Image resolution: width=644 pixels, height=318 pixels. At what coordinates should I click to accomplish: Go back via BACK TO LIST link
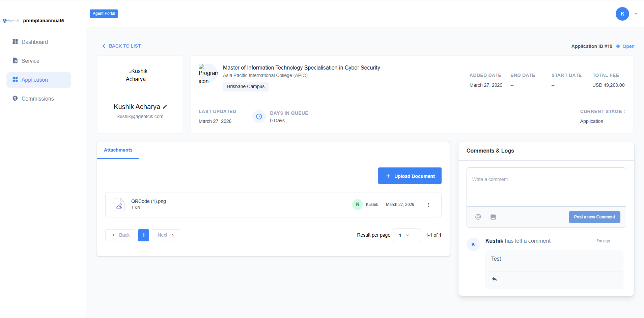click(121, 46)
